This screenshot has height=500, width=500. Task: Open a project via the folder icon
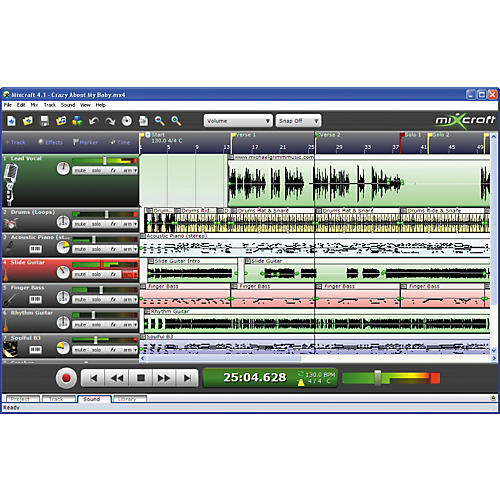[x=28, y=121]
